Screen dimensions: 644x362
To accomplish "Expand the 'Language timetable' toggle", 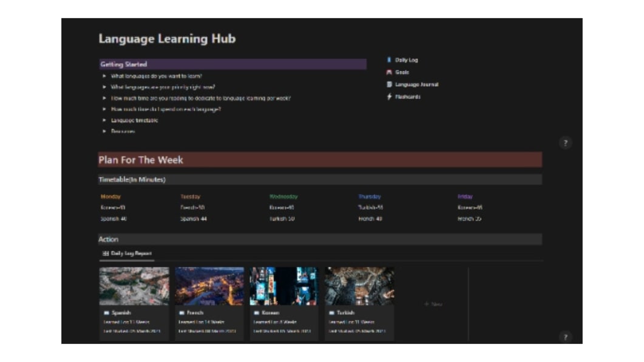I will (x=104, y=121).
